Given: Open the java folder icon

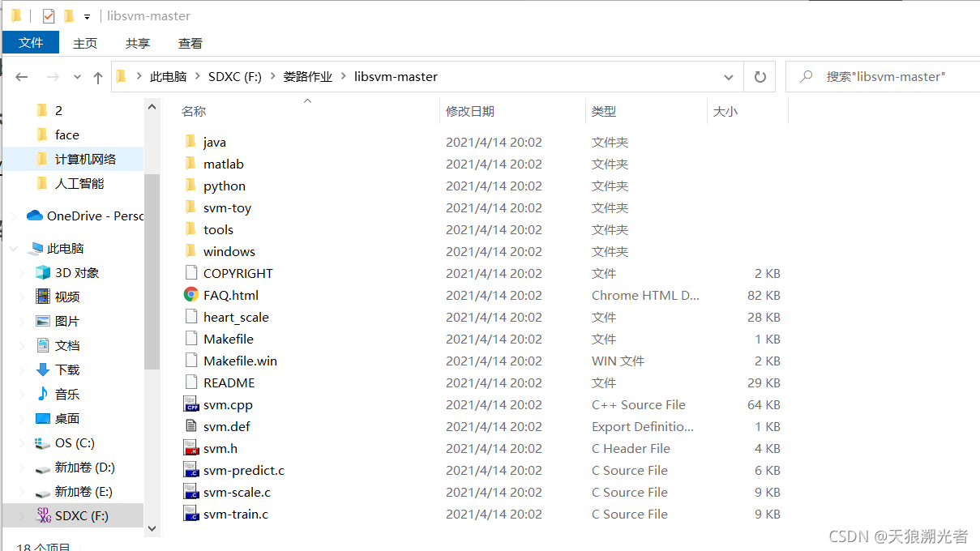Looking at the screenshot, I should click(x=190, y=142).
